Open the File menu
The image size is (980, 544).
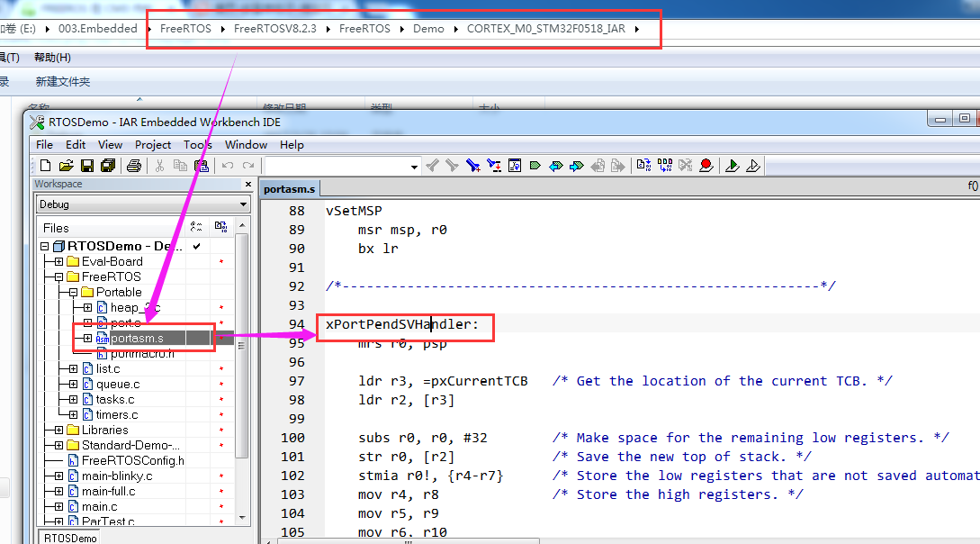(x=44, y=144)
